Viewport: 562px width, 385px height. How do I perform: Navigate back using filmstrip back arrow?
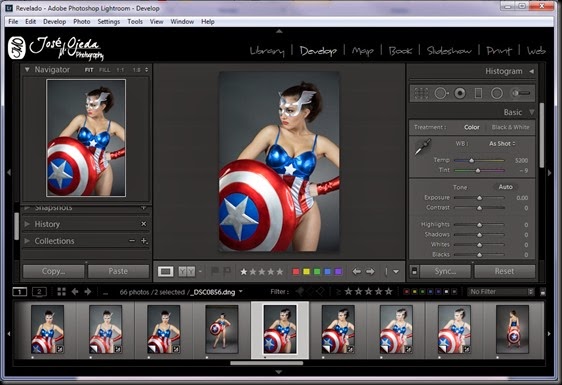coord(75,292)
